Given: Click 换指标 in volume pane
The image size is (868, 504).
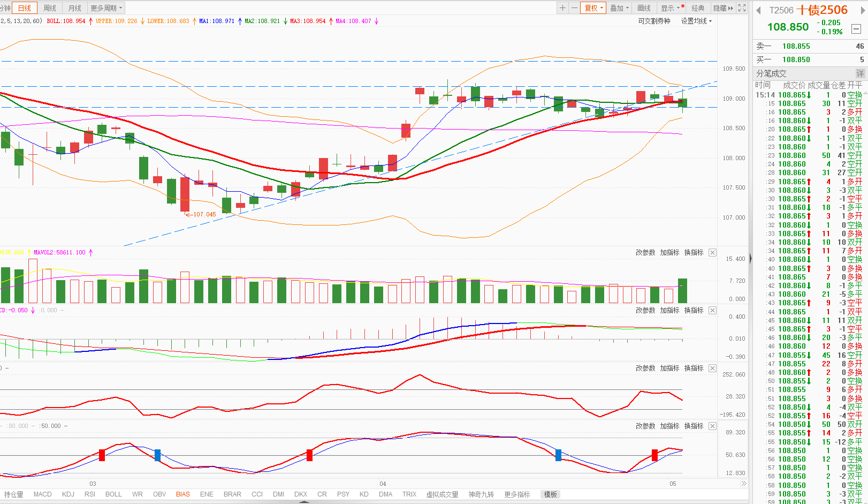Looking at the screenshot, I should click(694, 252).
